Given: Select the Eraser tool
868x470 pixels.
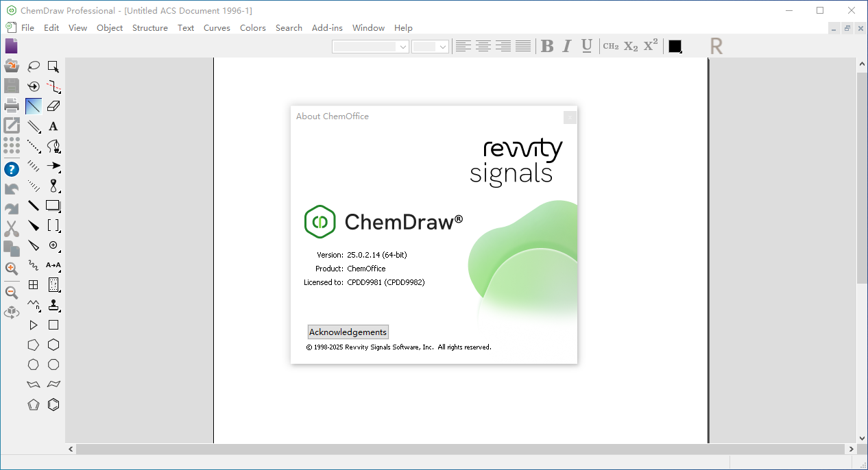Looking at the screenshot, I should 53,106.
